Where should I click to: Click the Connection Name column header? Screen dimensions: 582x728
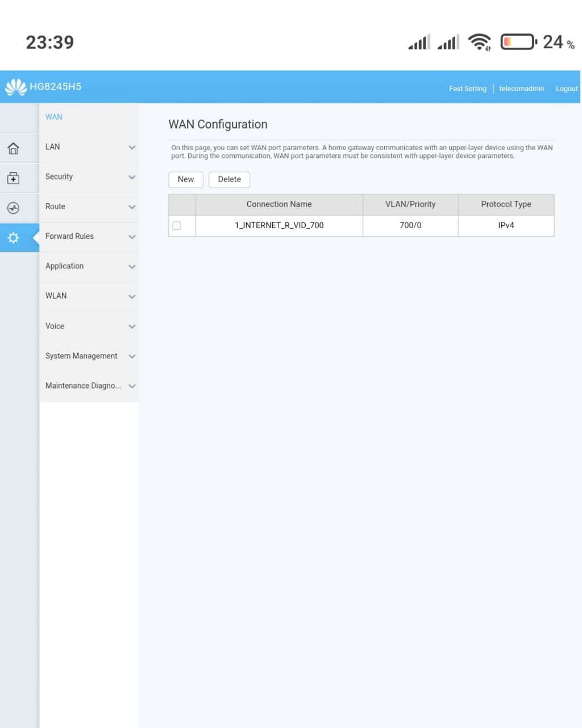pos(279,204)
